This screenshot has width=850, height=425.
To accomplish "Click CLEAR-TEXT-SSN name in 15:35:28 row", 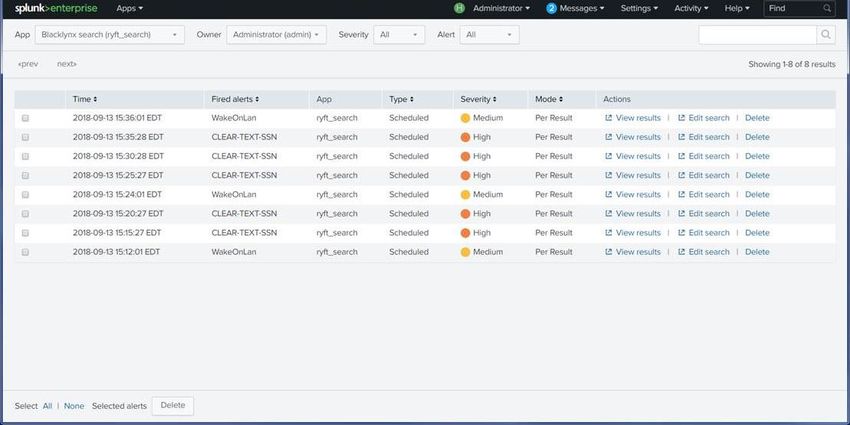I will [x=244, y=137].
